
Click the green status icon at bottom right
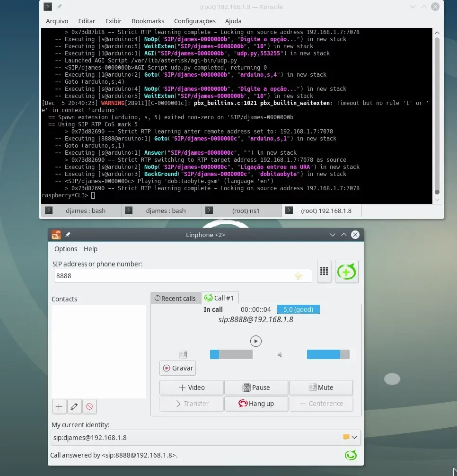point(351,455)
